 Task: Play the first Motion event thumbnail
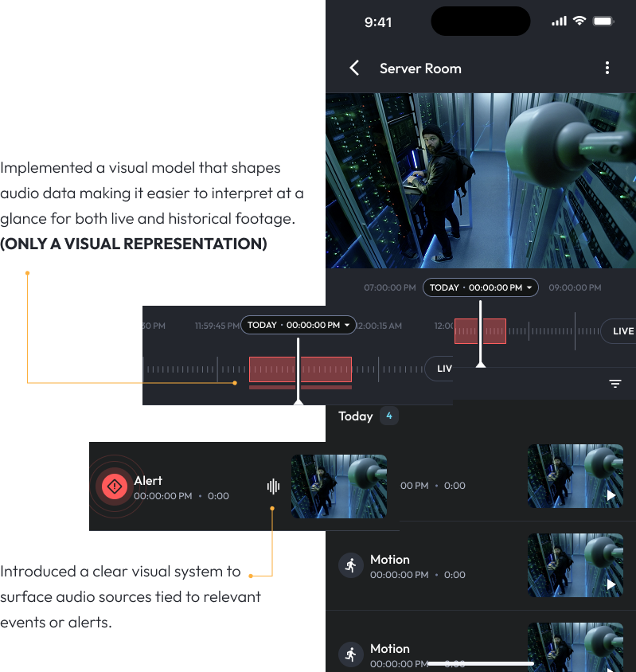coord(576,565)
